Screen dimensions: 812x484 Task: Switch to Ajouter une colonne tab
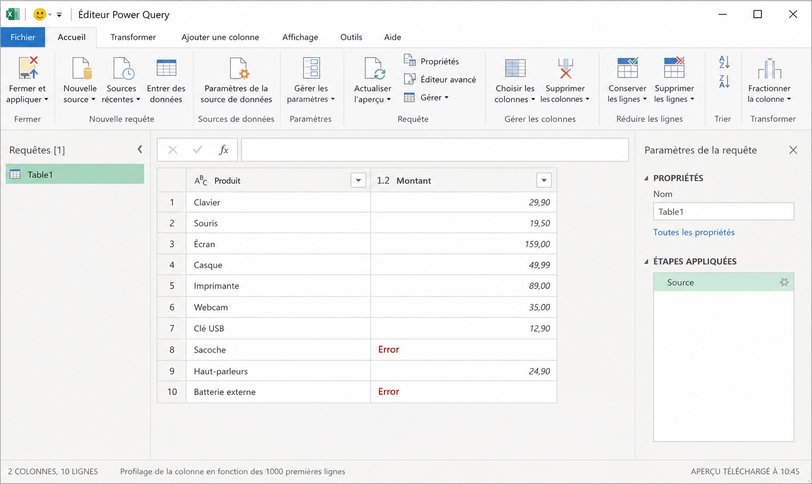click(220, 37)
